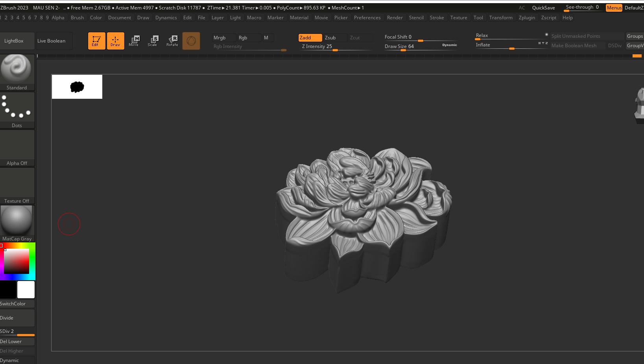Open the Preferences menu
The image size is (644, 364).
[367, 18]
